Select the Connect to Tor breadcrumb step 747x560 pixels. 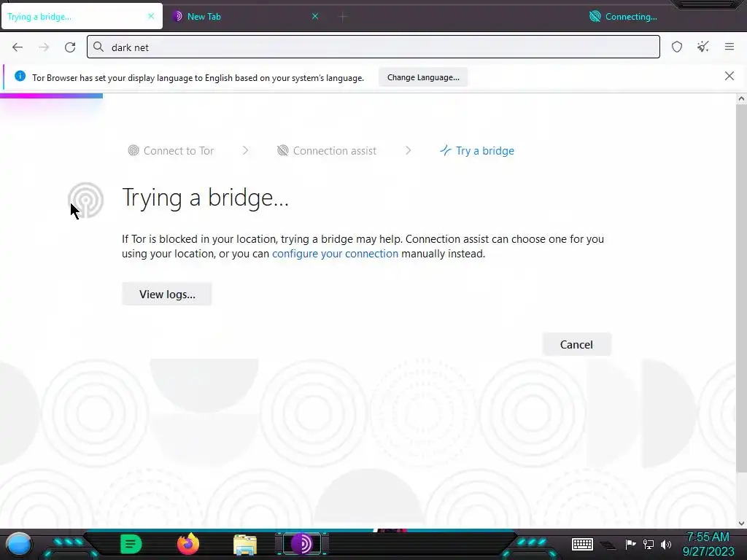(171, 150)
